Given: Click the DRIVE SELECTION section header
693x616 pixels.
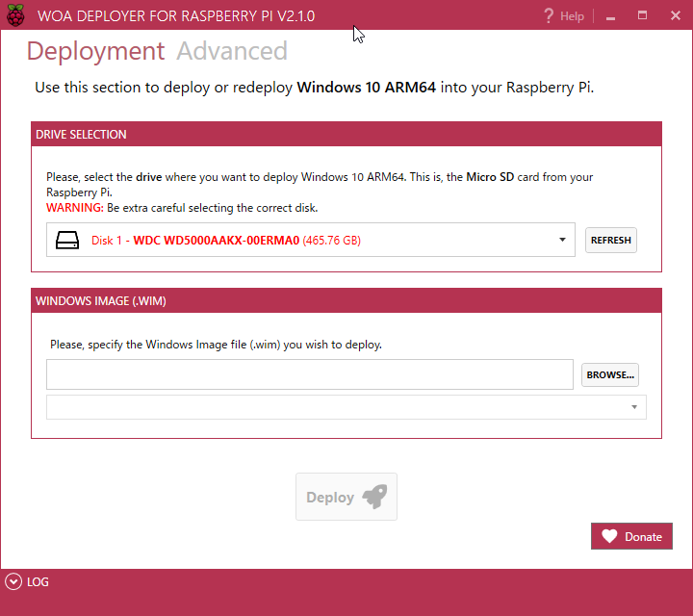Looking at the screenshot, I should (x=346, y=135).
